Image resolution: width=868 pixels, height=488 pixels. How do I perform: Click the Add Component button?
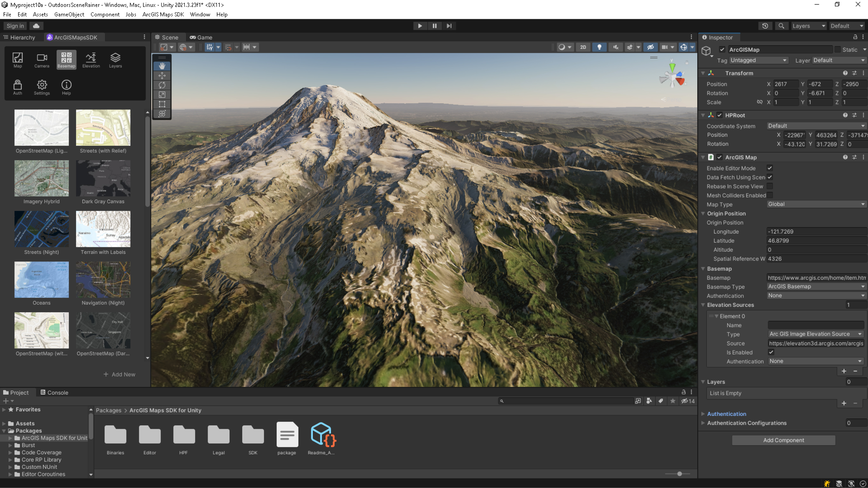(x=783, y=440)
